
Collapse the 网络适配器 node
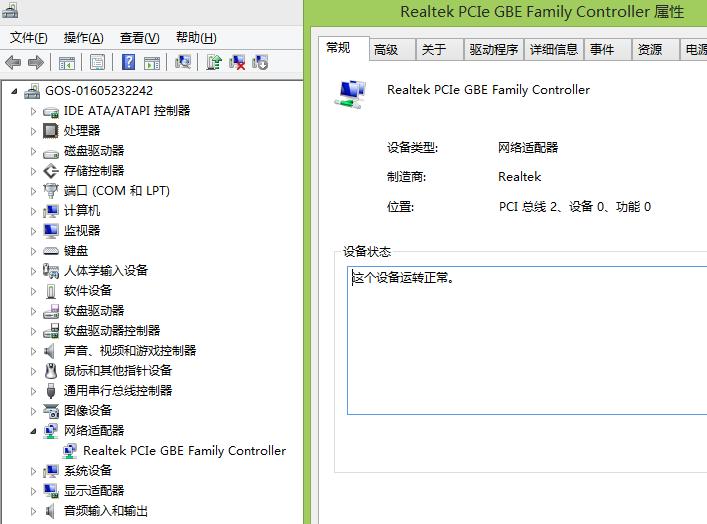click(x=33, y=431)
